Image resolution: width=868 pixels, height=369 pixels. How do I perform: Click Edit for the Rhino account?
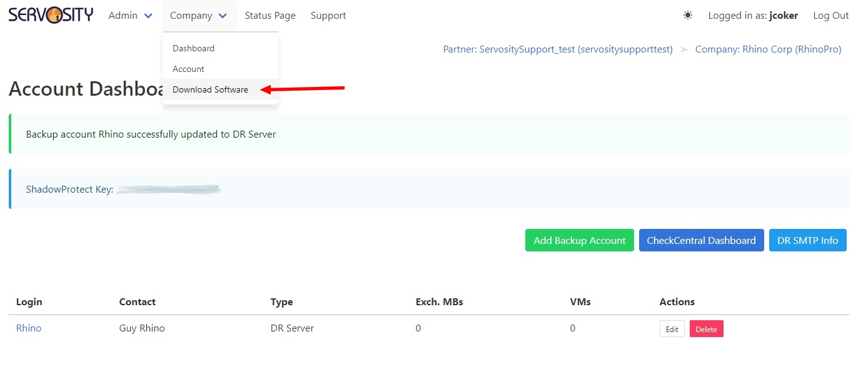(672, 328)
